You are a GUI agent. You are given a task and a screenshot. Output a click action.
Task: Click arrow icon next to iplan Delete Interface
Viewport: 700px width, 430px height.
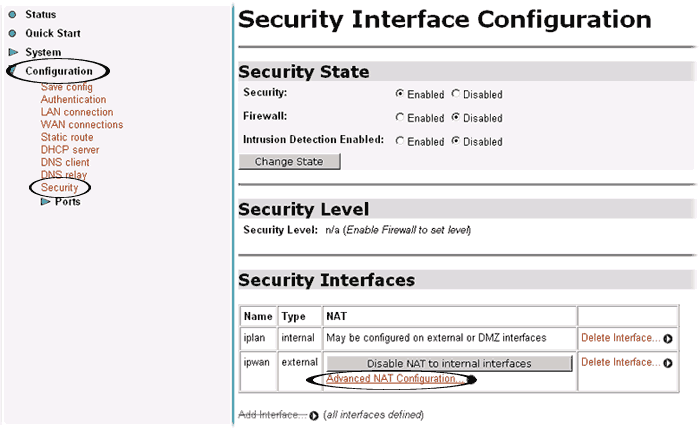(667, 339)
